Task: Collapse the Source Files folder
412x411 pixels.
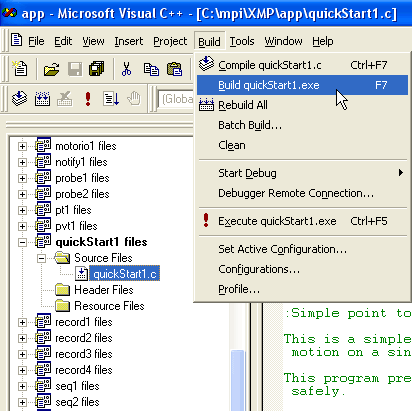Action: tap(42, 258)
